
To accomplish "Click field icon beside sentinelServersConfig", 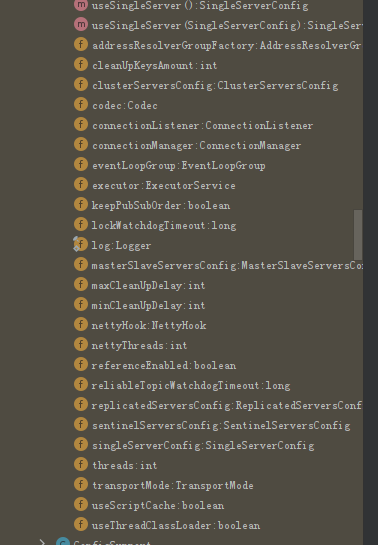I will click(x=81, y=424).
